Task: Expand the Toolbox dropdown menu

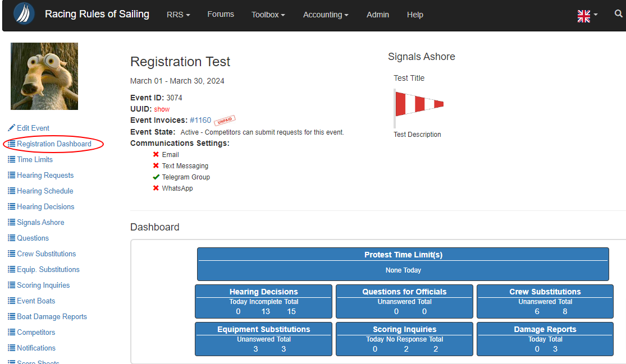Action: click(268, 15)
